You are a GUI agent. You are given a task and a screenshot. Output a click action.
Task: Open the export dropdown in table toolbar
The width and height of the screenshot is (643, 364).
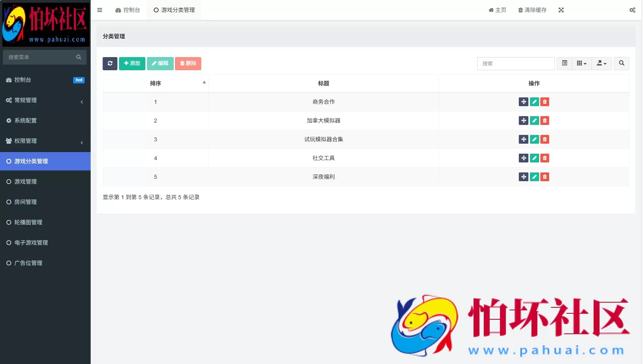coord(601,63)
